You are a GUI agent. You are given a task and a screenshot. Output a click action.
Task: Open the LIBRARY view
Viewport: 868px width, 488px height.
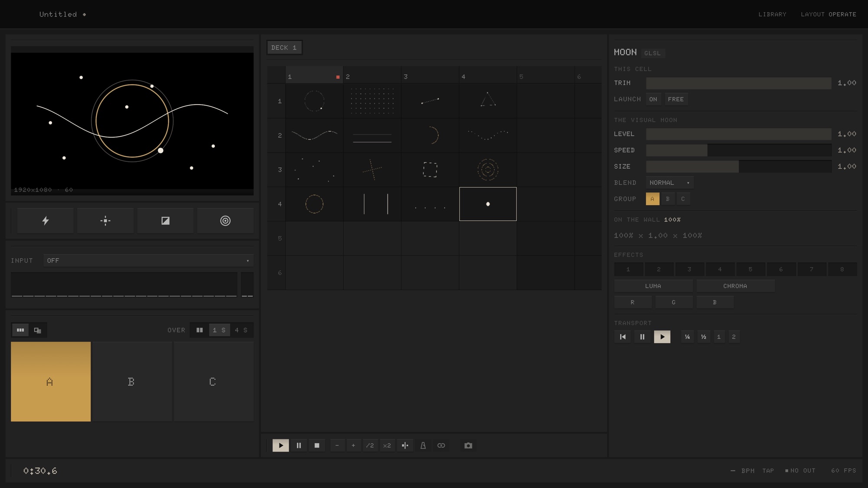point(773,14)
